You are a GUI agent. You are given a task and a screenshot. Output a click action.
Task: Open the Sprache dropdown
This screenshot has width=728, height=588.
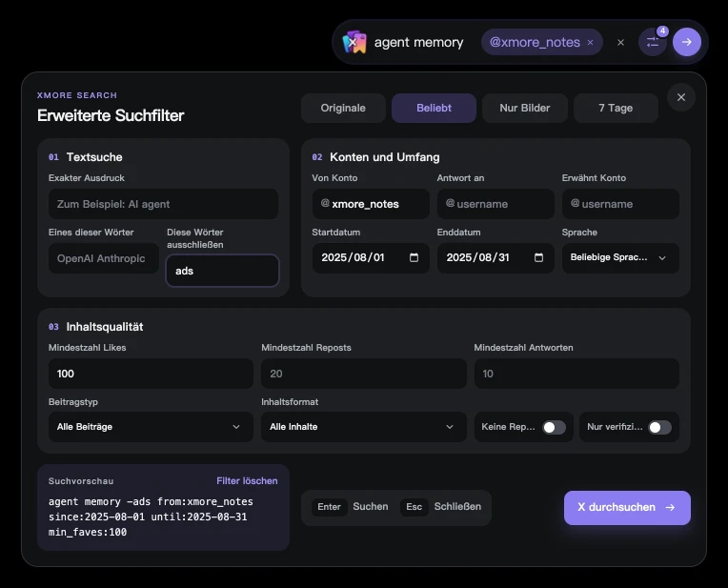pos(620,257)
